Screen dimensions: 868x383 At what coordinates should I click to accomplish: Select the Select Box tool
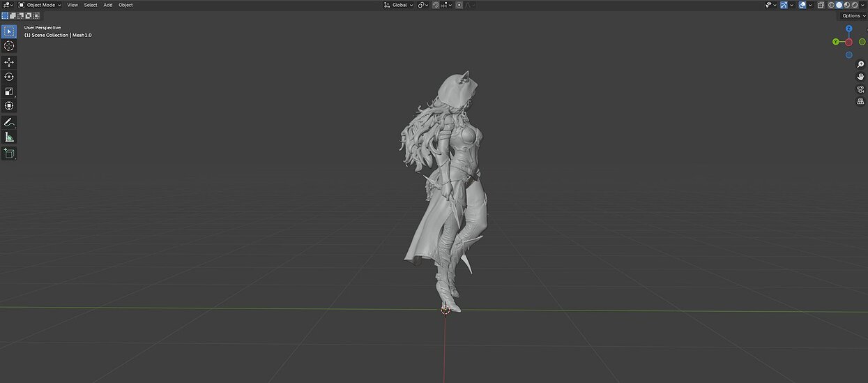point(8,31)
